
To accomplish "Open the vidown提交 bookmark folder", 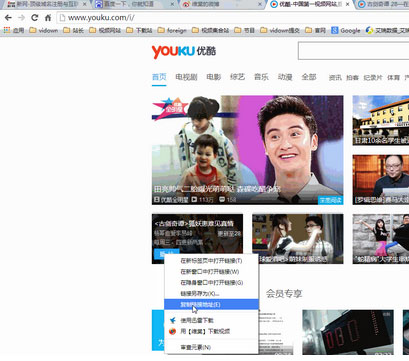I will (x=280, y=30).
